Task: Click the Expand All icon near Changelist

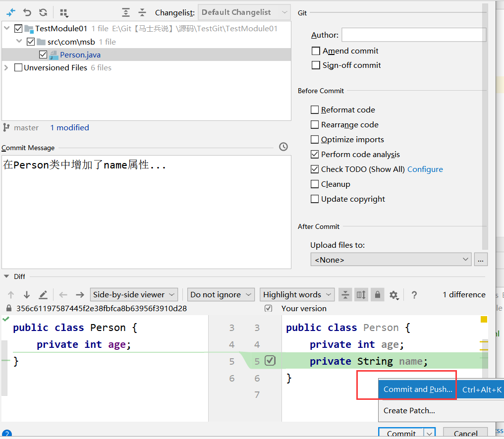Action: coord(125,12)
